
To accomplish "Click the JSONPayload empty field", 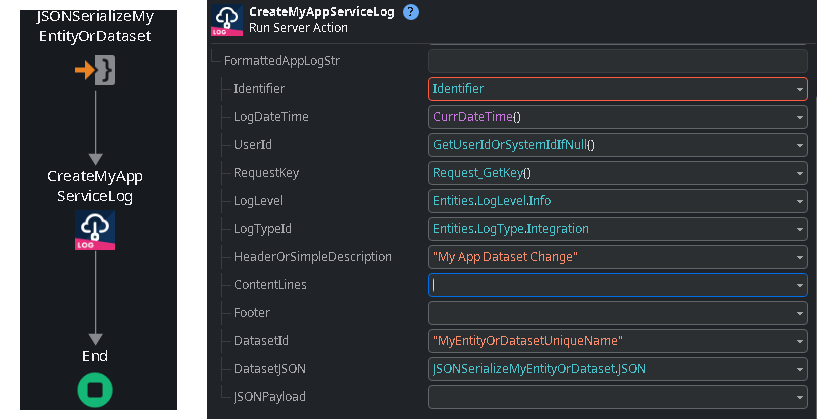I will pos(617,397).
